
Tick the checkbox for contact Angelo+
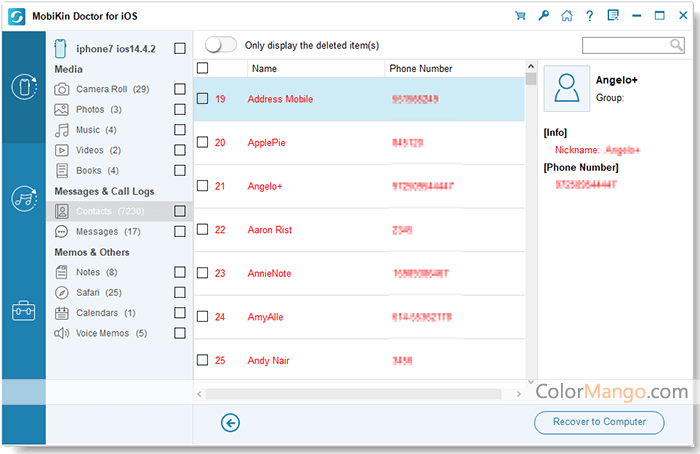203,186
